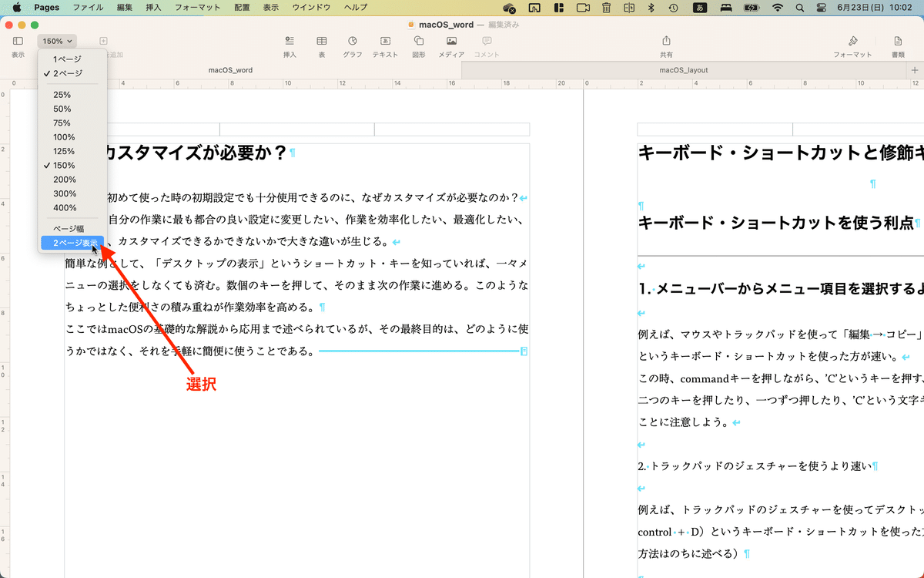Open the 編集 menu
The height and width of the screenshot is (578, 924).
(124, 7)
